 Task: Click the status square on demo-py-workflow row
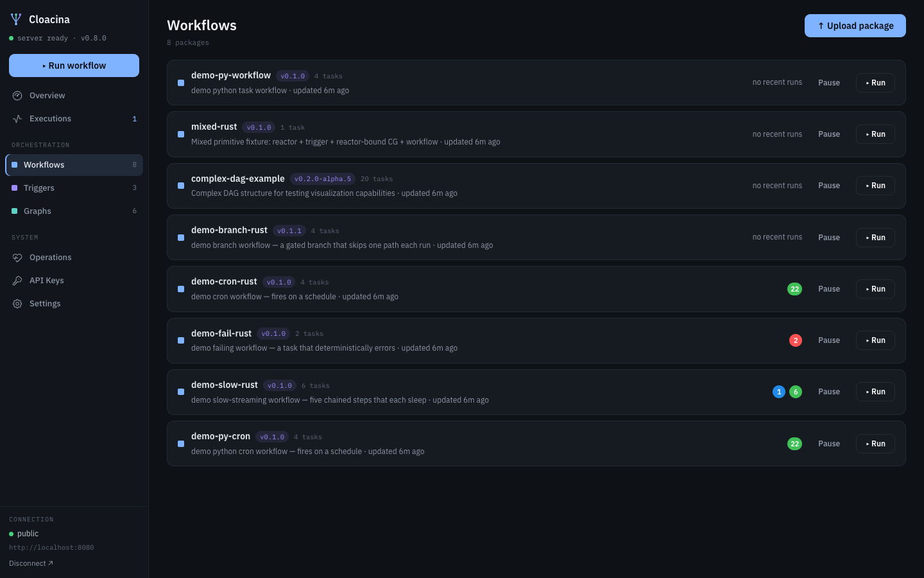point(181,83)
